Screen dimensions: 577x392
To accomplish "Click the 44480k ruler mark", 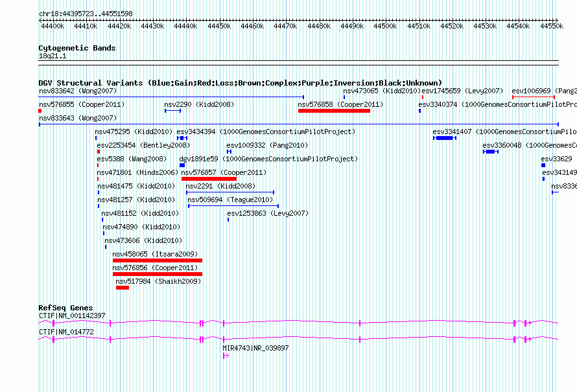I will click(319, 26).
